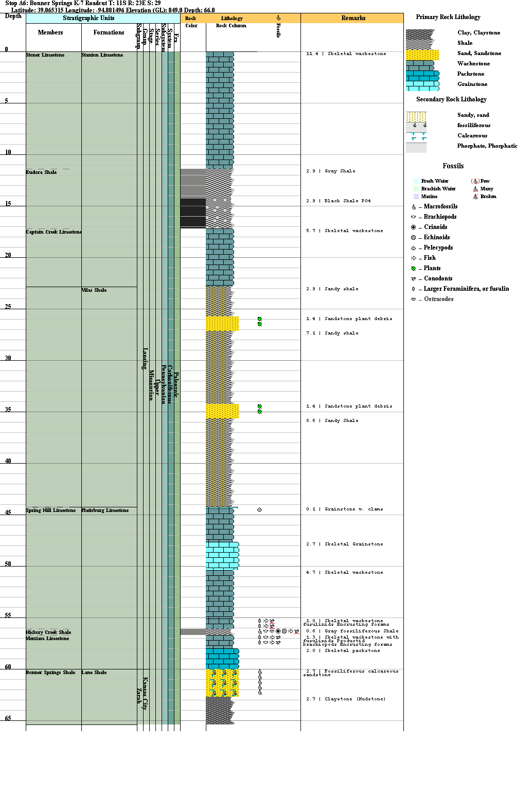
Task: Click the Many abundance symbol in the legend
Action: (x=475, y=189)
